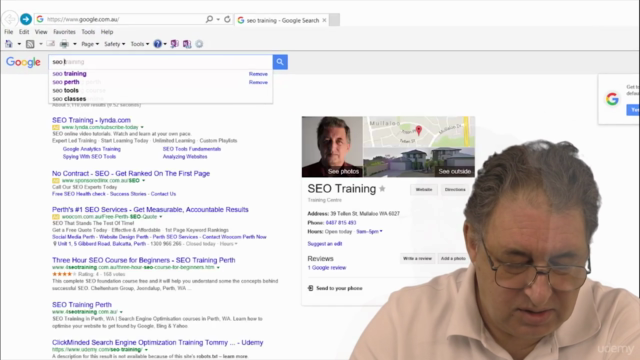Image resolution: width=640 pixels, height=360 pixels.
Task: Open the SEO Tools Fundamentals sitelink
Action: (x=192, y=149)
